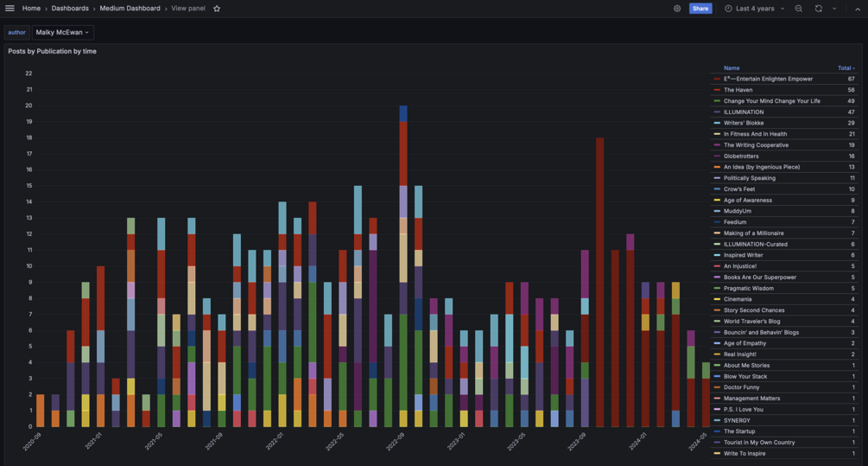The image size is (868, 466).
Task: Select Age of Empathy legend entry
Action: (x=744, y=343)
